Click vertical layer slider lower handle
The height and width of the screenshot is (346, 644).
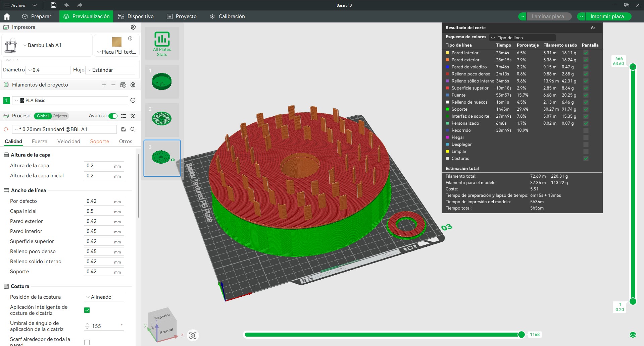coord(633,301)
